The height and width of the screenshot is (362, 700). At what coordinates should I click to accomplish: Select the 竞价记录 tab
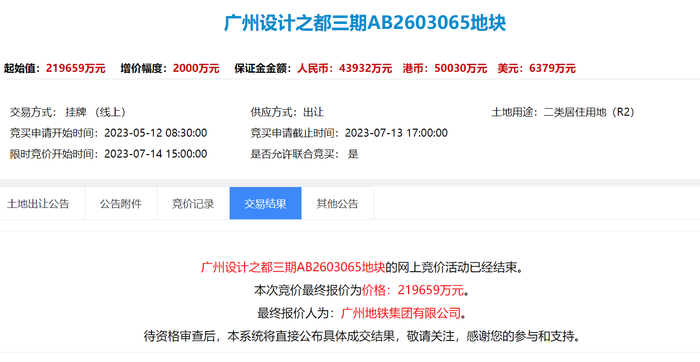click(x=193, y=204)
